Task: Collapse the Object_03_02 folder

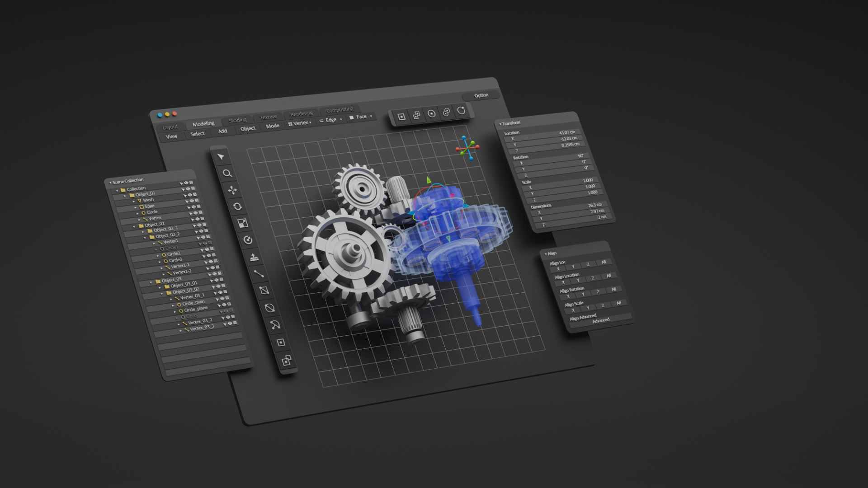Action: 162,293
